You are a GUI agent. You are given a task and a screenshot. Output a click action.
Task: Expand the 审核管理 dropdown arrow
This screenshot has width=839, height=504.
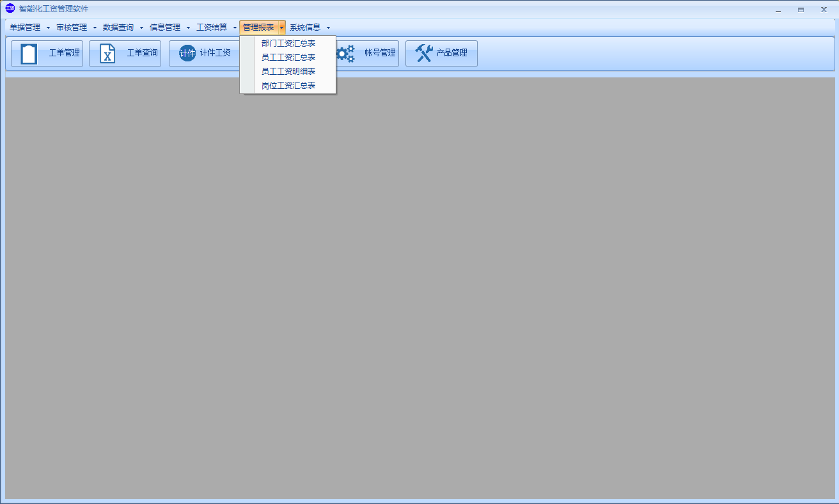coord(95,28)
